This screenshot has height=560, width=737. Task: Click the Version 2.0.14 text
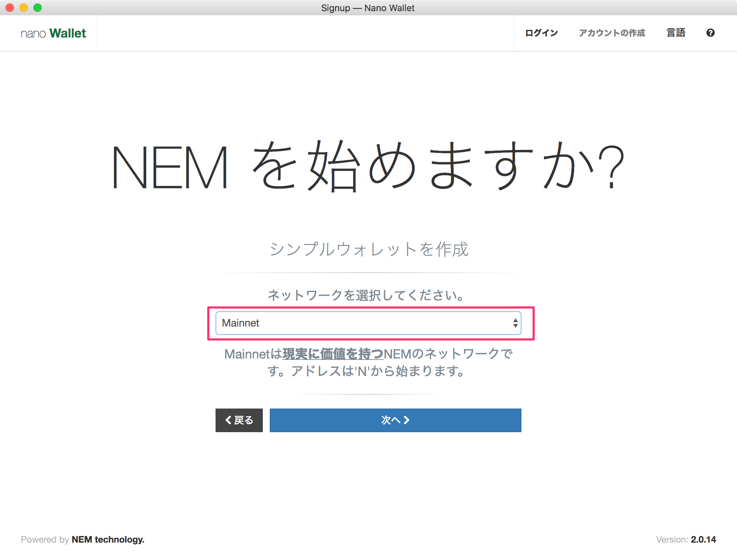click(x=686, y=540)
